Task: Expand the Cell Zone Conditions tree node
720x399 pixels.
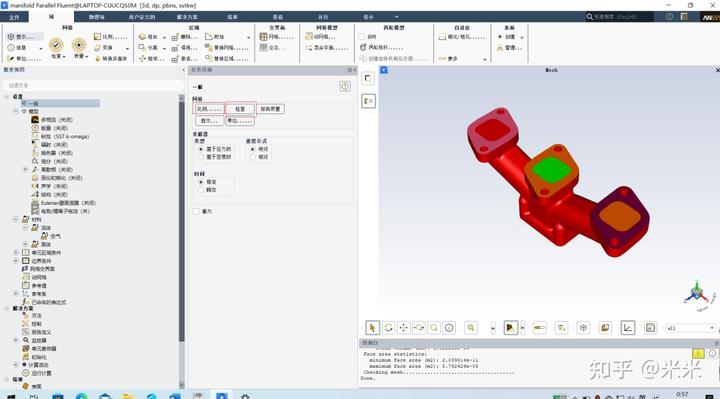Action: coord(16,253)
